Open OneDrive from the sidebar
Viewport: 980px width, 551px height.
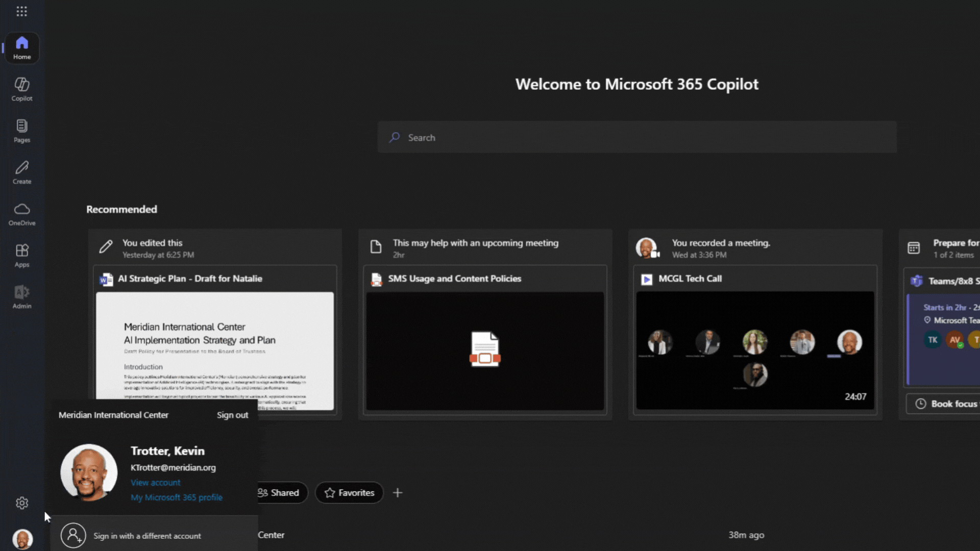pyautogui.click(x=22, y=214)
